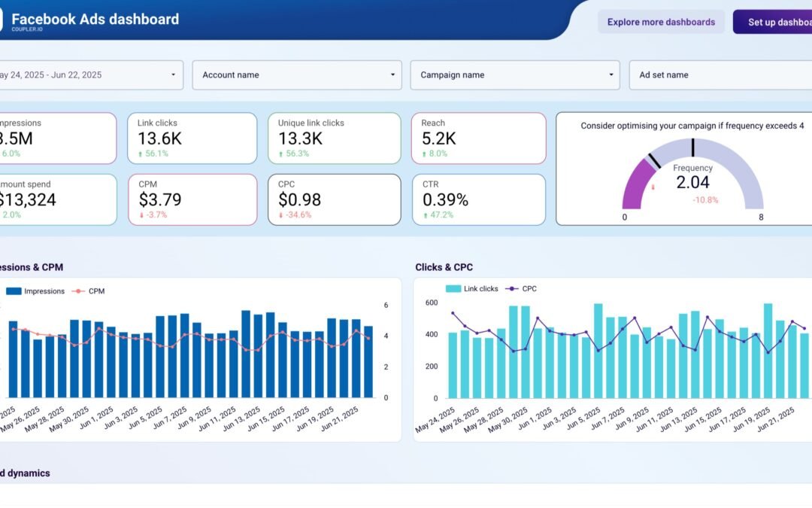Click the Link clicks KPI card
Viewport: 812px width, 508px height.
[192, 138]
